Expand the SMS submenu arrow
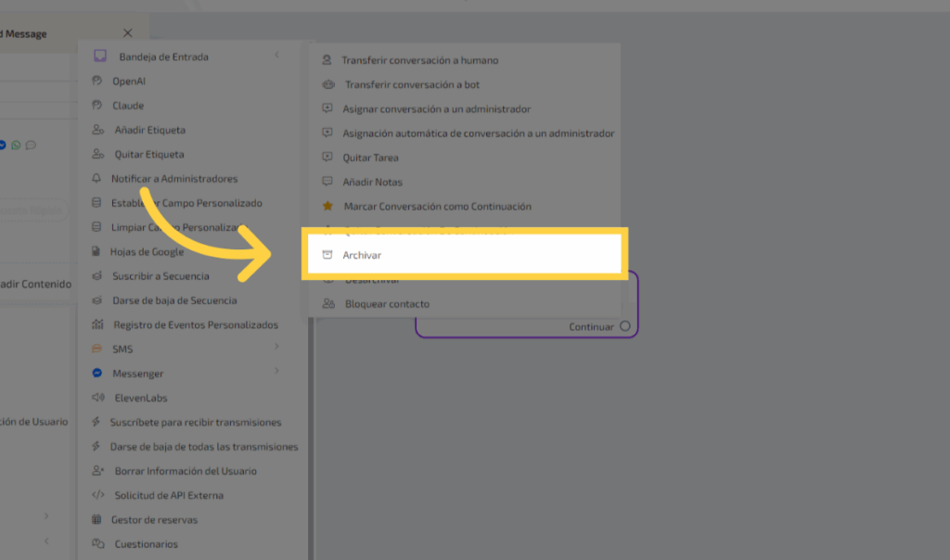 [276, 348]
